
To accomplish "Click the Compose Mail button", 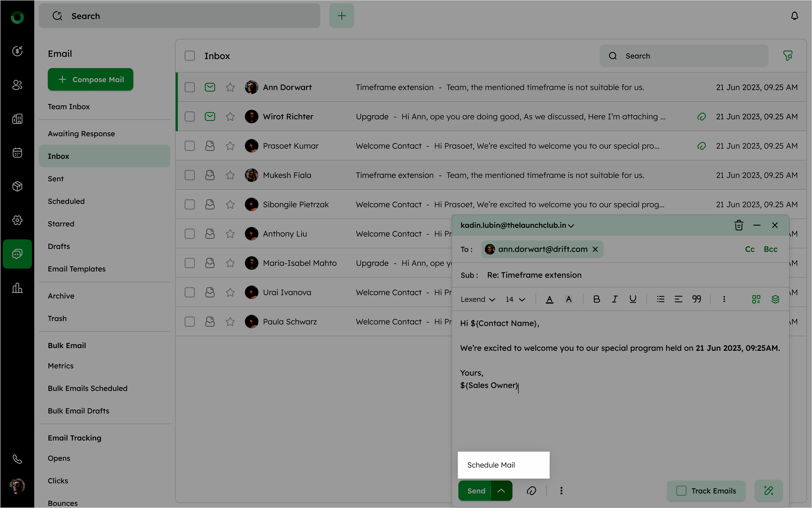I will pyautogui.click(x=90, y=80).
